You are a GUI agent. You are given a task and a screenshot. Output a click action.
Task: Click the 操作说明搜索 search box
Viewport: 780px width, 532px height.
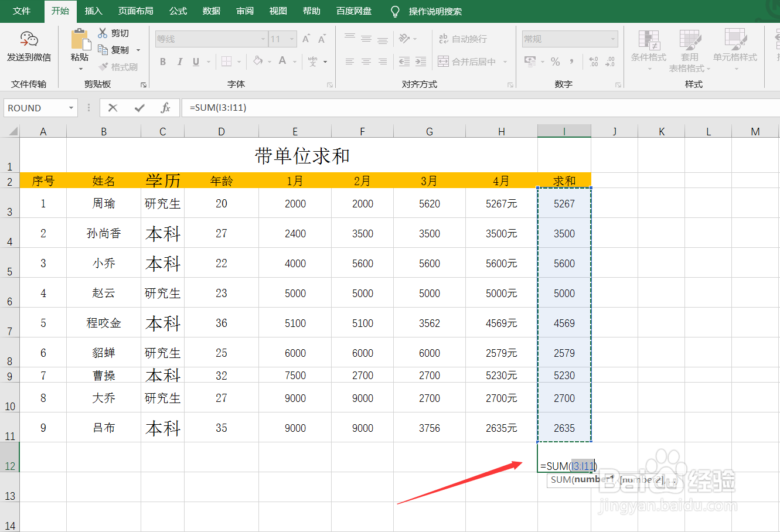(x=435, y=11)
